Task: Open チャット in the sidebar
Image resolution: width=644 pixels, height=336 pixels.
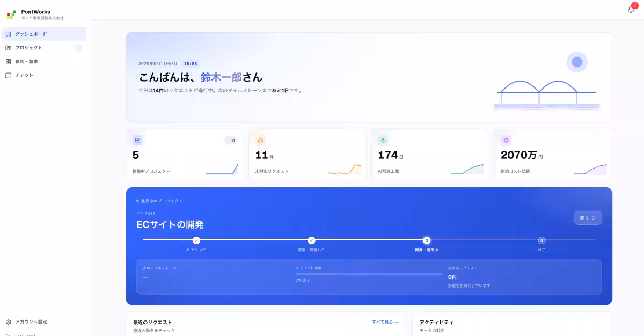Action: click(43, 75)
